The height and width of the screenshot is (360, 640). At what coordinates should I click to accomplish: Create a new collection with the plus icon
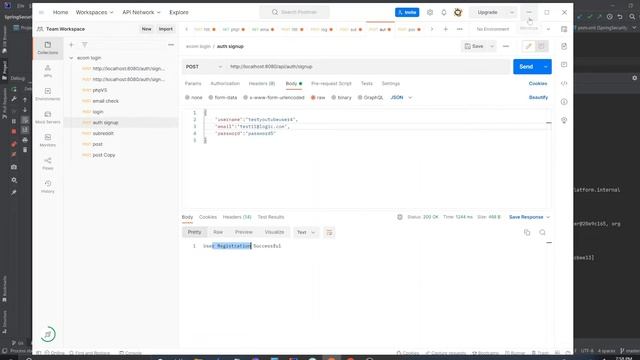click(71, 45)
